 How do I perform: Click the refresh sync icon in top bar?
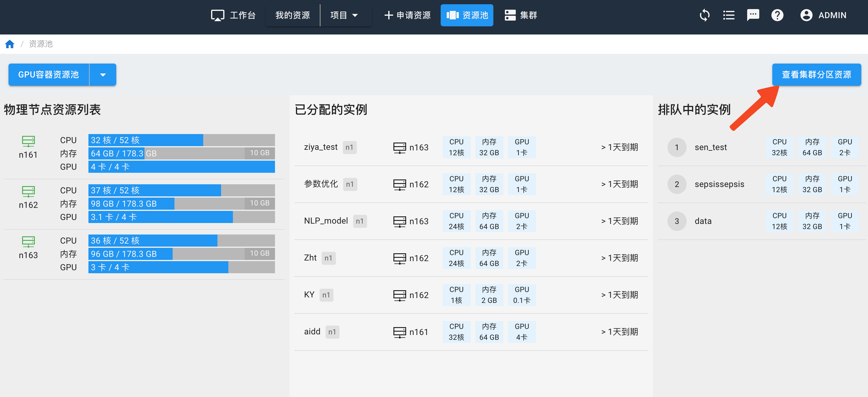(x=704, y=15)
